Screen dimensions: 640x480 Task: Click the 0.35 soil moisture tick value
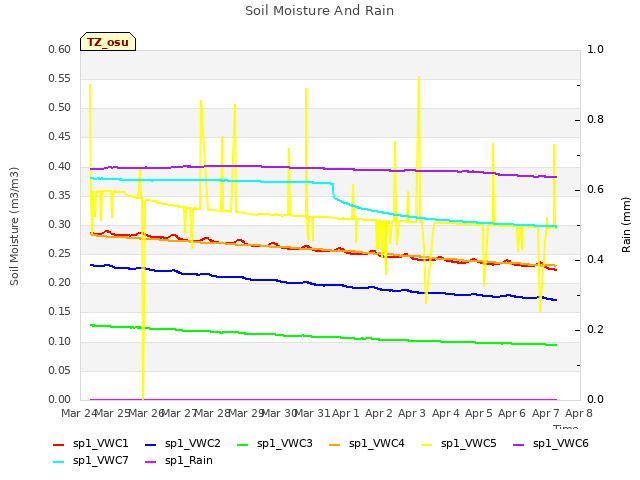[x=60, y=196]
